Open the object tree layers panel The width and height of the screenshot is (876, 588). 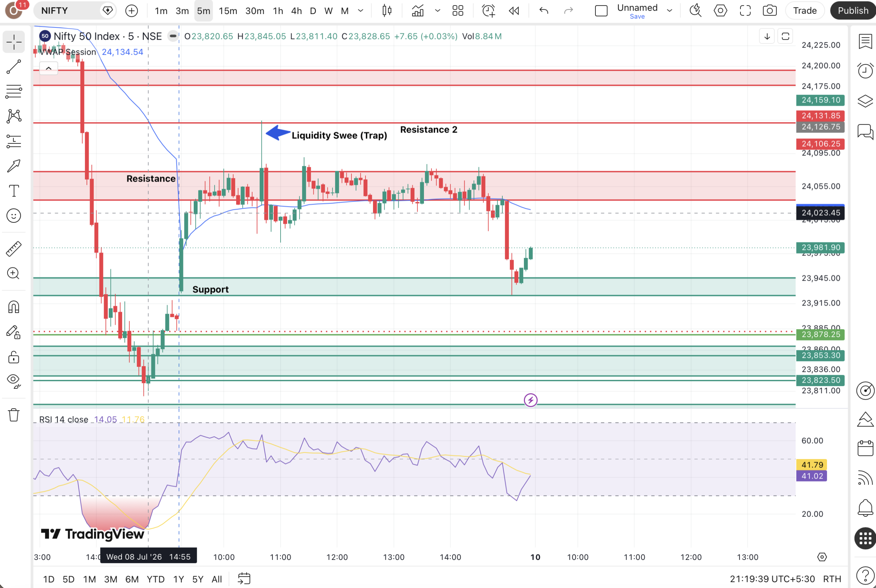(x=865, y=101)
